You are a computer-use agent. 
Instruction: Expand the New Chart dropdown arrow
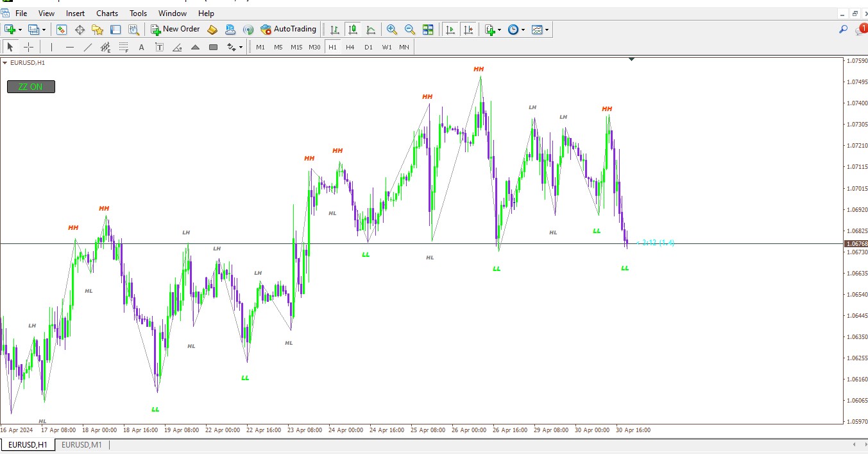(x=20, y=30)
